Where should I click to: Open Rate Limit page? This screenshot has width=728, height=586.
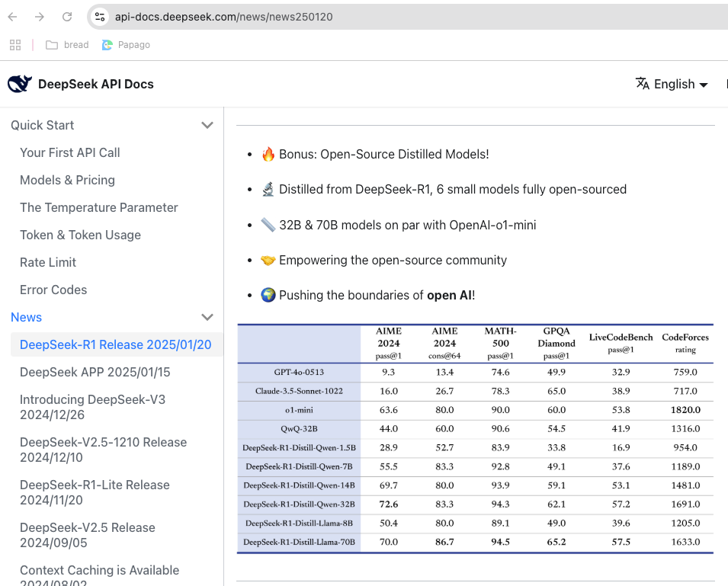[48, 262]
